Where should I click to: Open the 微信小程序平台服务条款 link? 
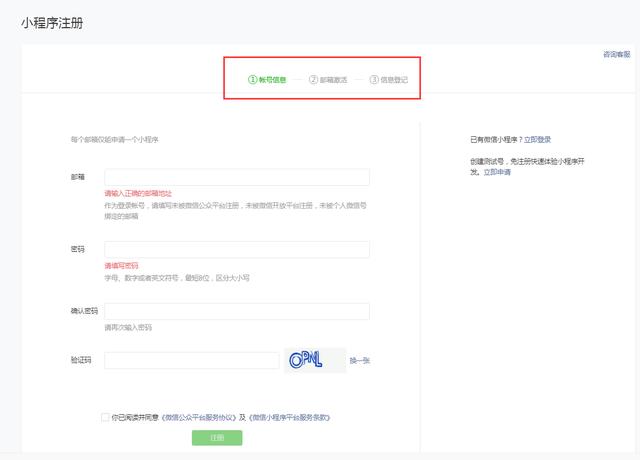289,417
